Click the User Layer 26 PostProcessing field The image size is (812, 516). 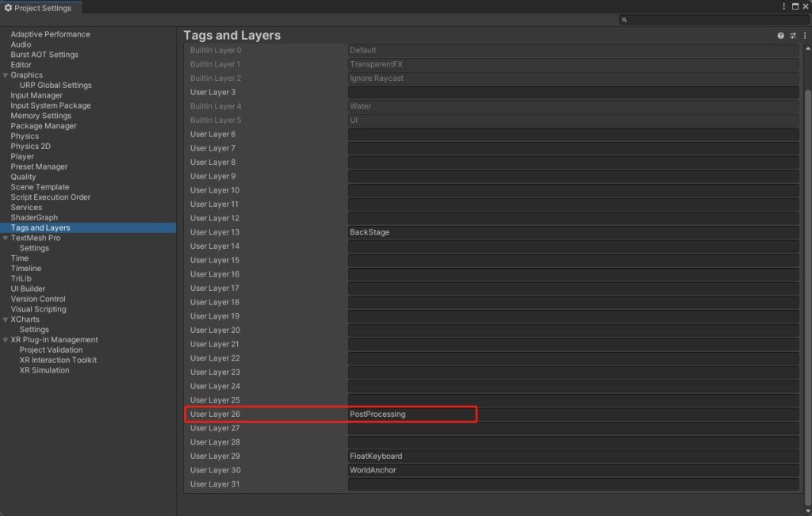point(573,414)
